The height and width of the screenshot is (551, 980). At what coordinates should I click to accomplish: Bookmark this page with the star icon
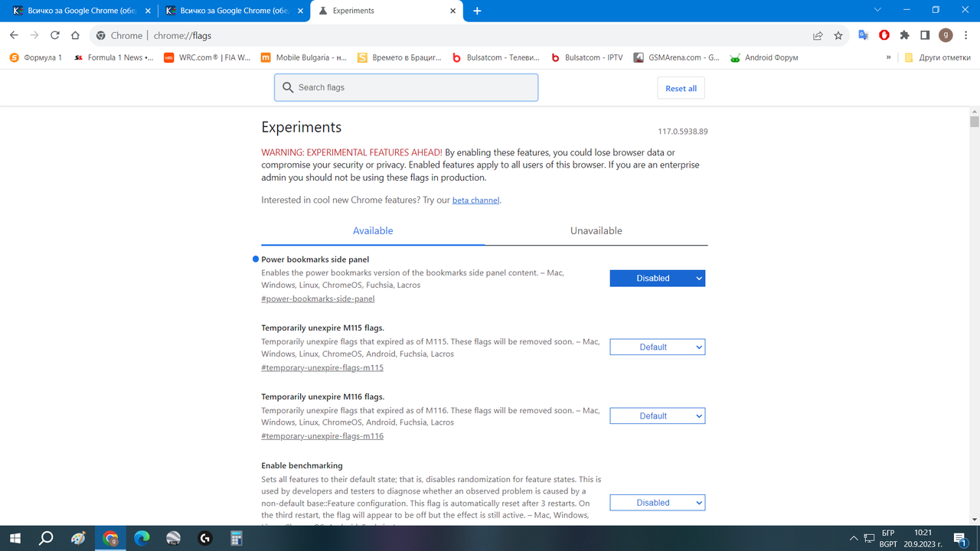coord(838,35)
